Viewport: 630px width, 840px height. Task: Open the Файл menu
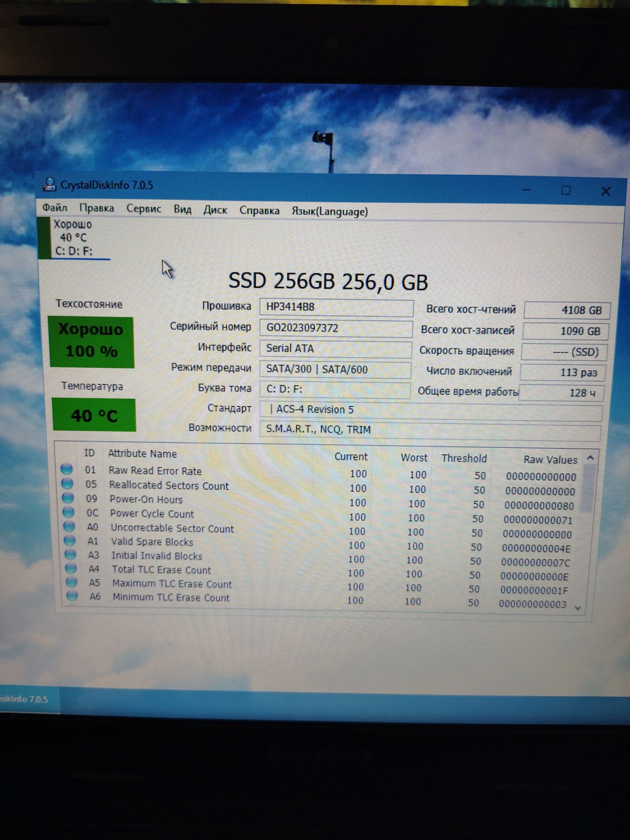tap(54, 208)
